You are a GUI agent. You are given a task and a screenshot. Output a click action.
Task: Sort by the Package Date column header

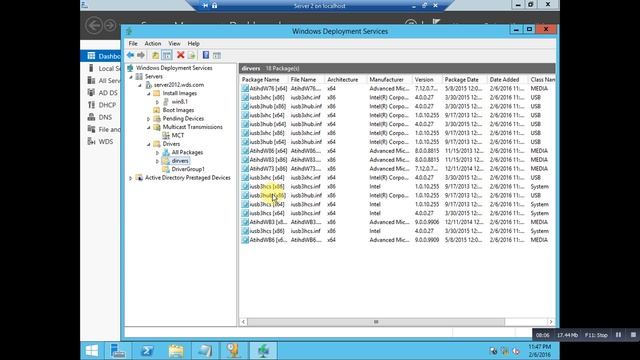pos(464,80)
